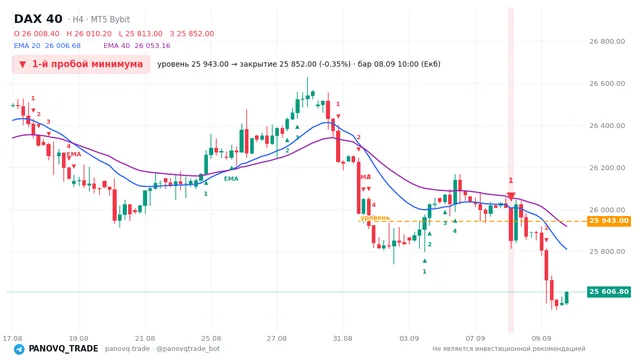Screen dimensions: 640x360
Task: Click the 'EMA 20 26 006.68' legend
Action: pos(47,46)
